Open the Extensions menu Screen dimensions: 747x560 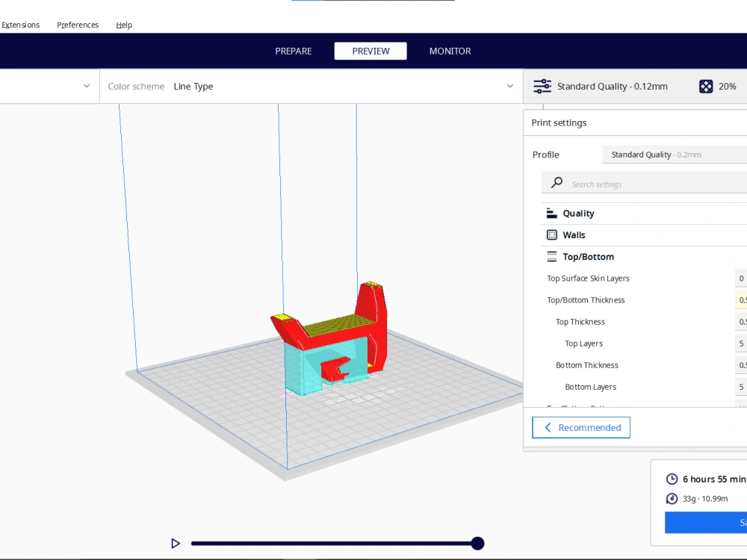click(20, 25)
